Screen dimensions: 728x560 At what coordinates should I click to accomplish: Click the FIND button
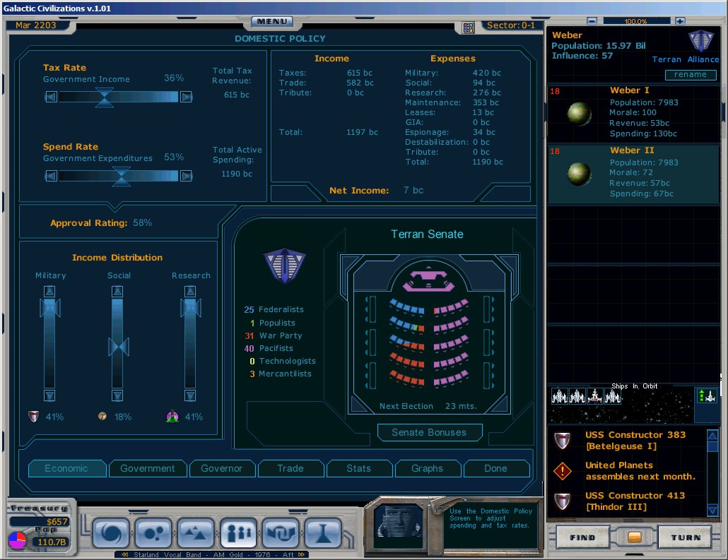click(582, 537)
